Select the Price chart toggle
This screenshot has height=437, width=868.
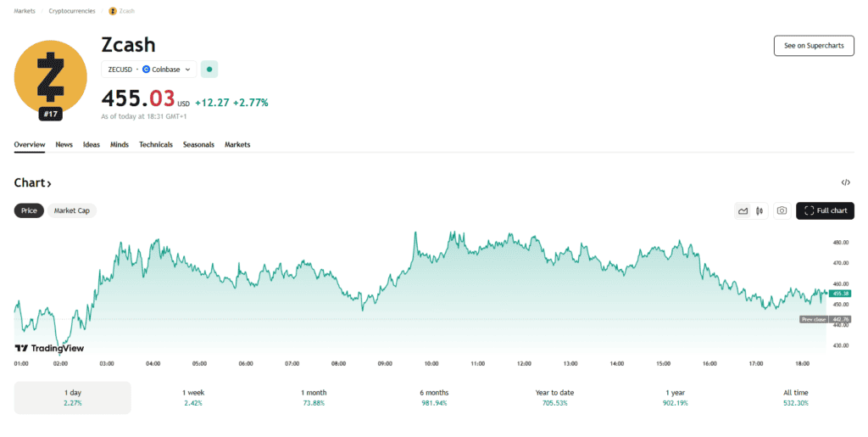coord(29,210)
